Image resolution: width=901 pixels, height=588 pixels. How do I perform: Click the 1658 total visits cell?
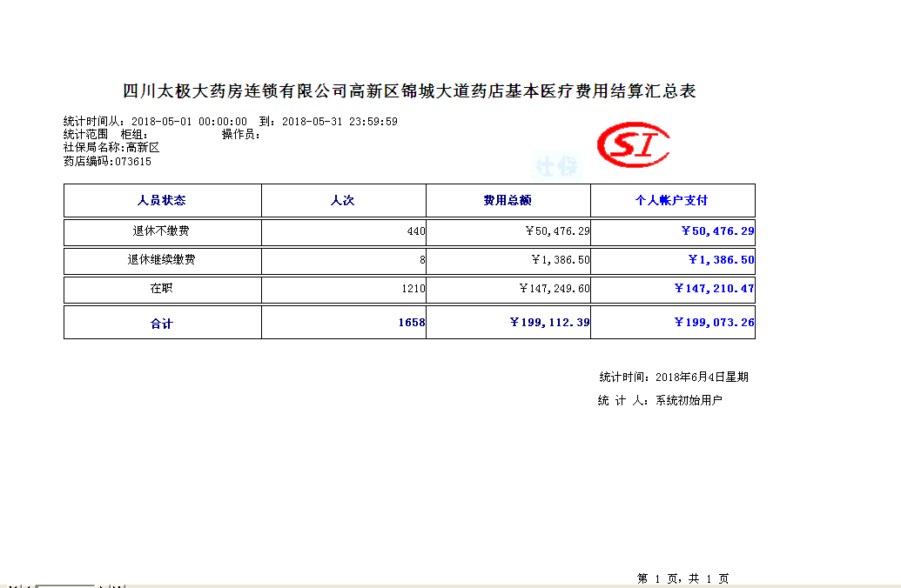click(343, 323)
